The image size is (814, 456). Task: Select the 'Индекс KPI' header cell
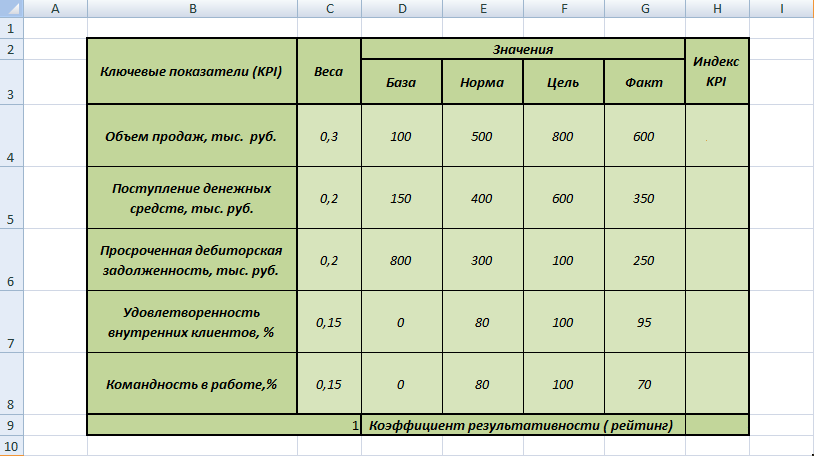716,71
